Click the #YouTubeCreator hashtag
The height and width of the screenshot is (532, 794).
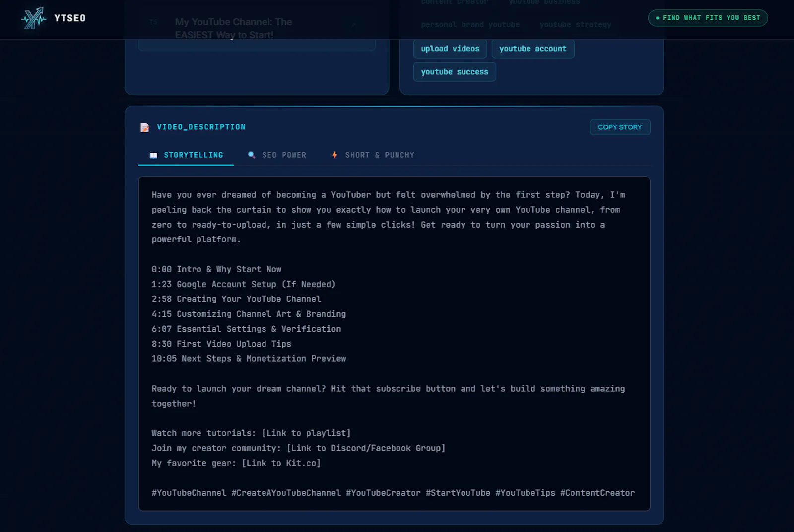[x=383, y=493]
